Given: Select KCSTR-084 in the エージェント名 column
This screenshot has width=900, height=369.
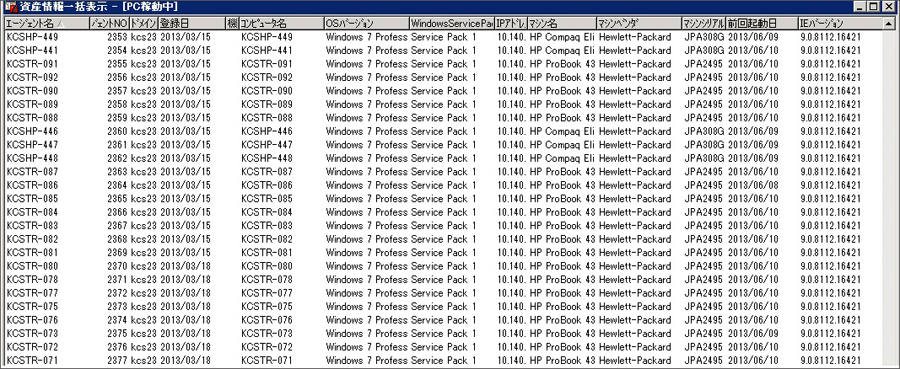Looking at the screenshot, I should (32, 212).
